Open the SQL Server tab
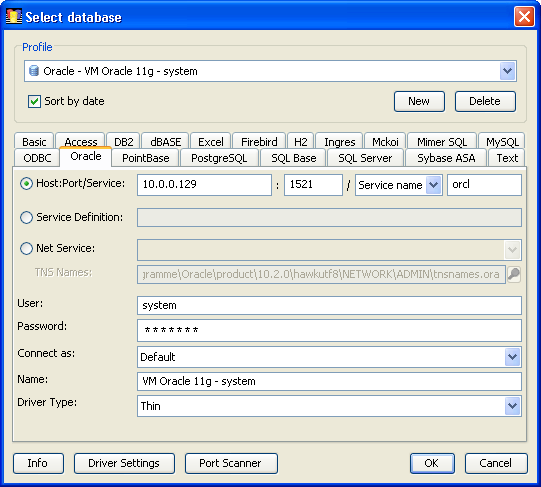The image size is (541, 487). pos(365,158)
